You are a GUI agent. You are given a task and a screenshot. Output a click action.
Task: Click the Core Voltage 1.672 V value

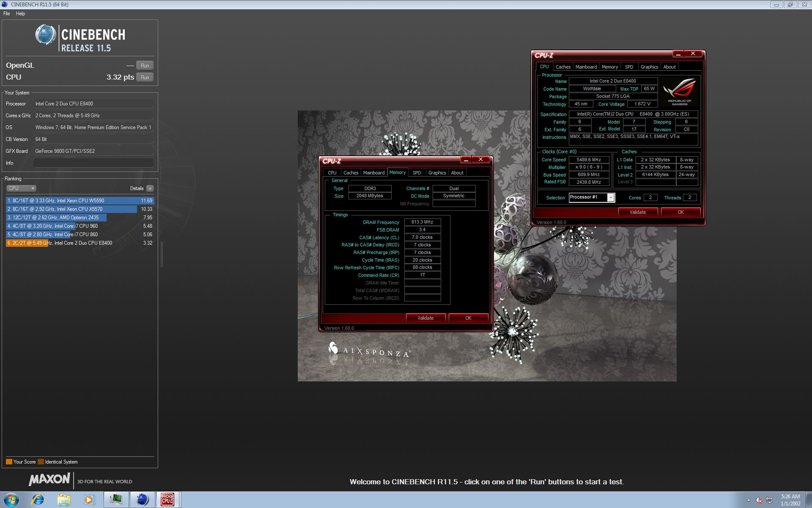[x=642, y=104]
